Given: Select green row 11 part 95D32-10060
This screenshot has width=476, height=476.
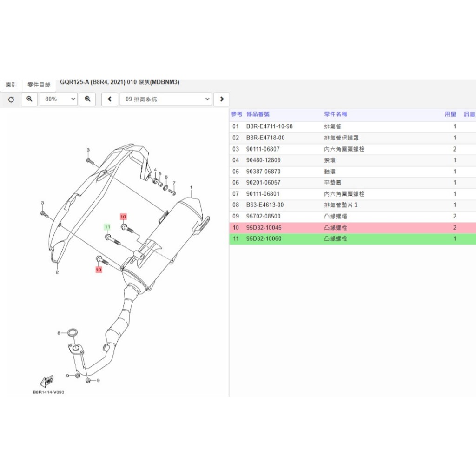Looking at the screenshot, I should [x=352, y=239].
